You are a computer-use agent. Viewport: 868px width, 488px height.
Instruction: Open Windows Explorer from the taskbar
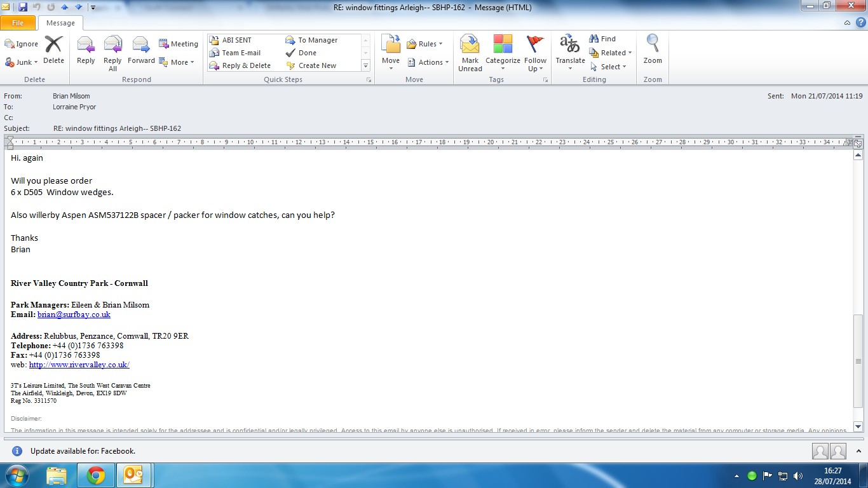[x=57, y=475]
